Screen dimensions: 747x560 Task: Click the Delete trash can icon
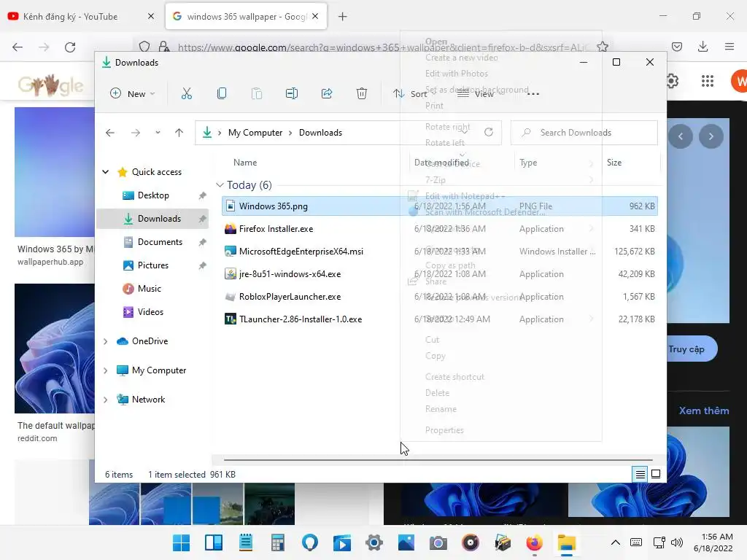[362, 93]
